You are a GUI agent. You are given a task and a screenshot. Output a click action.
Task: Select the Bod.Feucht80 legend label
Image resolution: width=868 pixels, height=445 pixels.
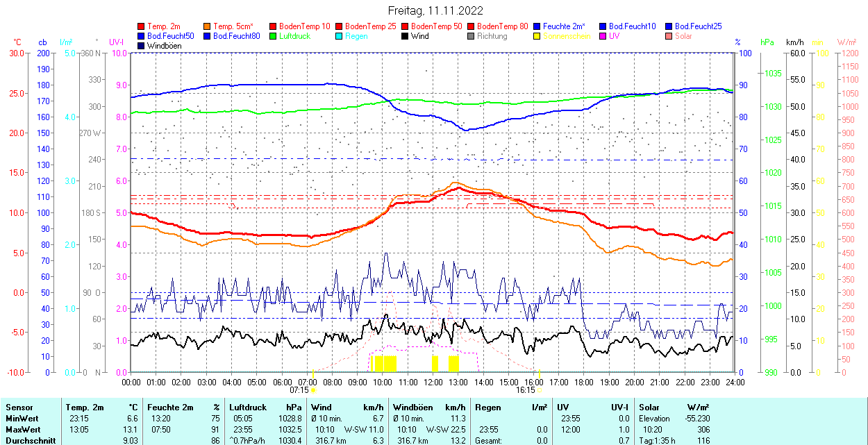[237, 36]
